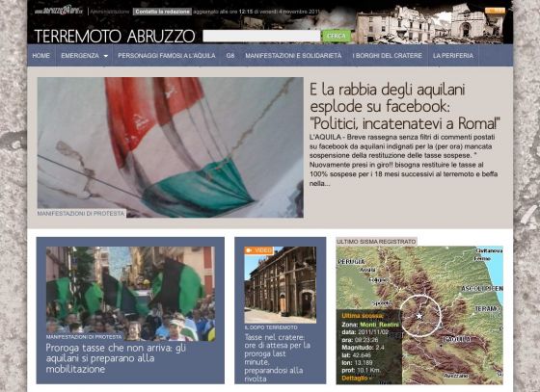Click the green CERCA search button
The width and height of the screenshot is (540, 392).
tap(337, 36)
